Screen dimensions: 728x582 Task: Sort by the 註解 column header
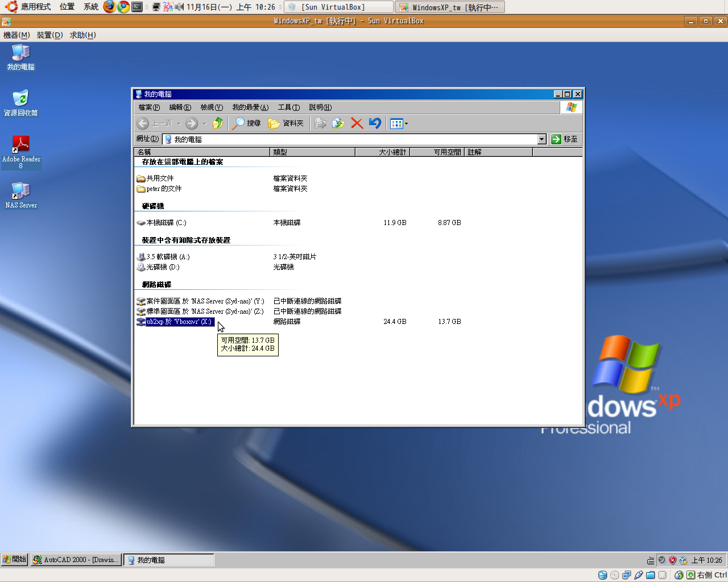[x=499, y=152]
